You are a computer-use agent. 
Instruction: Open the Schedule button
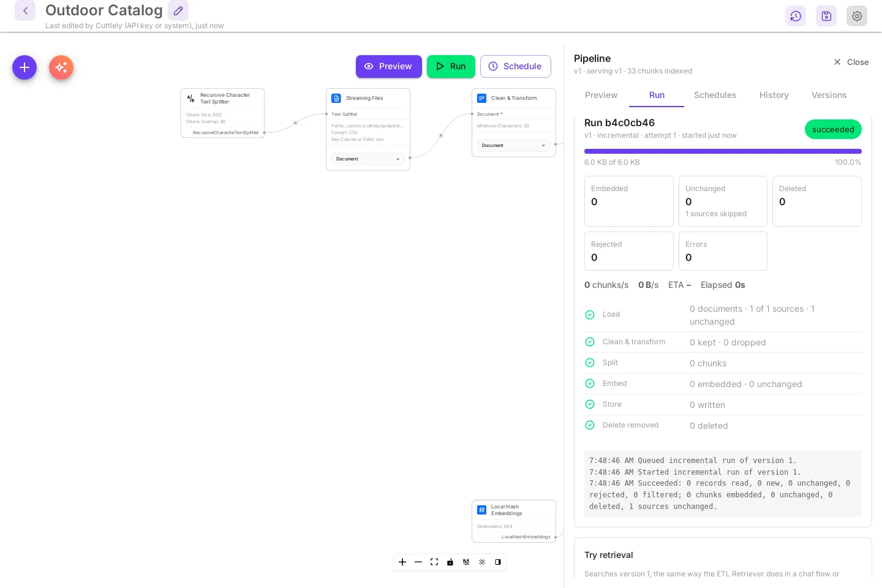[516, 66]
